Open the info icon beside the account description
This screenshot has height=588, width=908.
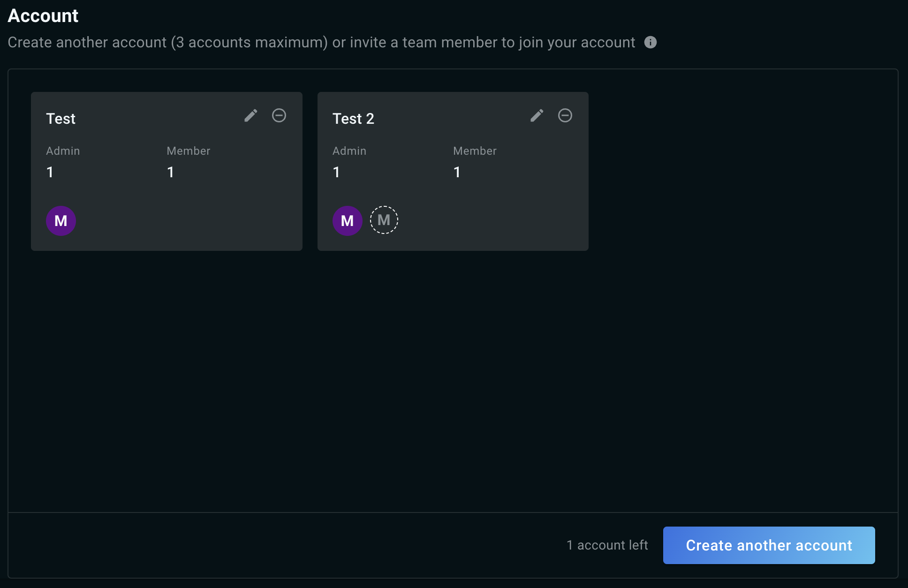tap(651, 42)
